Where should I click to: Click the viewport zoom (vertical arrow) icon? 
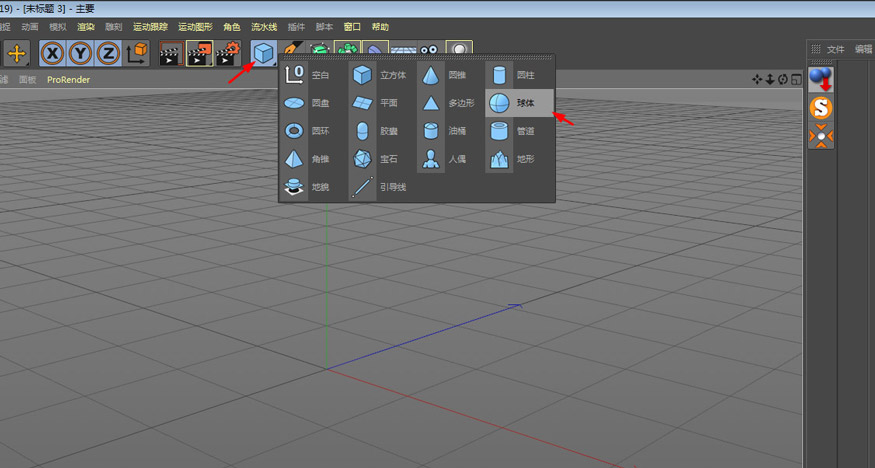click(x=770, y=80)
